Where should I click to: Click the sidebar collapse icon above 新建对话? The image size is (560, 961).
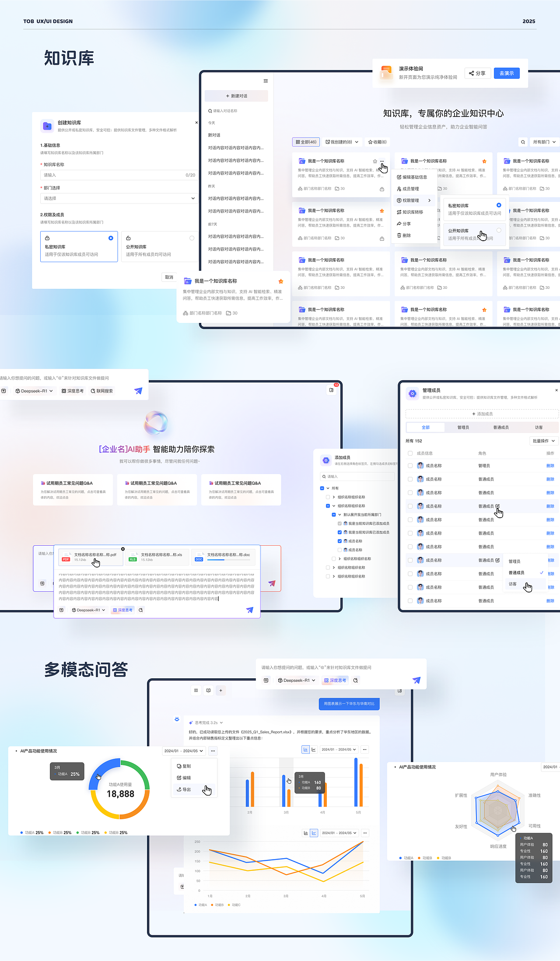click(266, 81)
